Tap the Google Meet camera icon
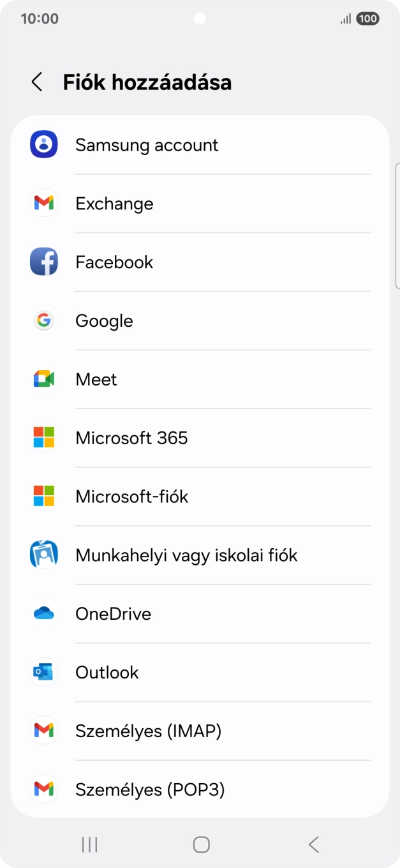 pyautogui.click(x=43, y=379)
